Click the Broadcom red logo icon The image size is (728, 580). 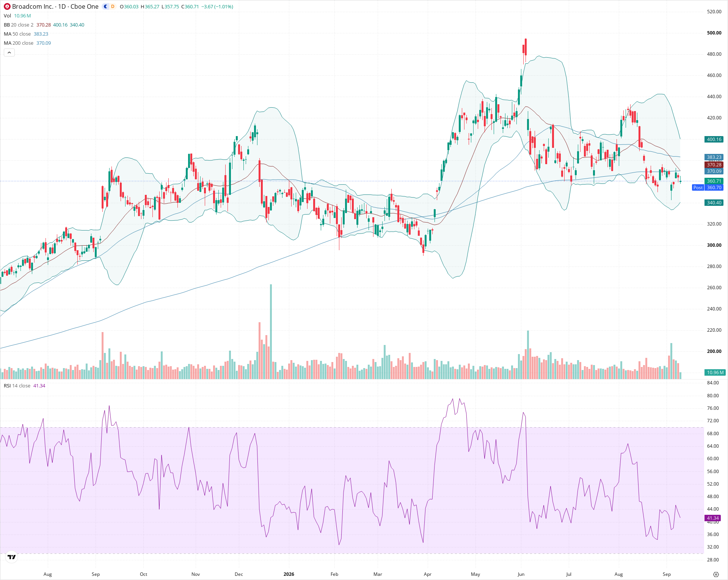tap(7, 6)
